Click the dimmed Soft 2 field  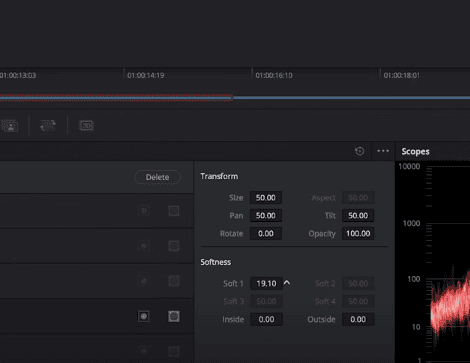pos(358,283)
